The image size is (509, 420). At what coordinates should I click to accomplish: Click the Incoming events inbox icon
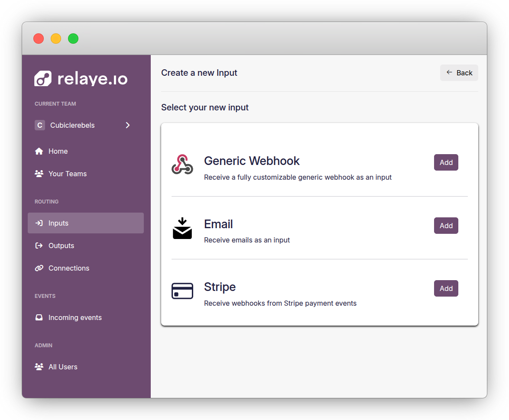tap(39, 317)
